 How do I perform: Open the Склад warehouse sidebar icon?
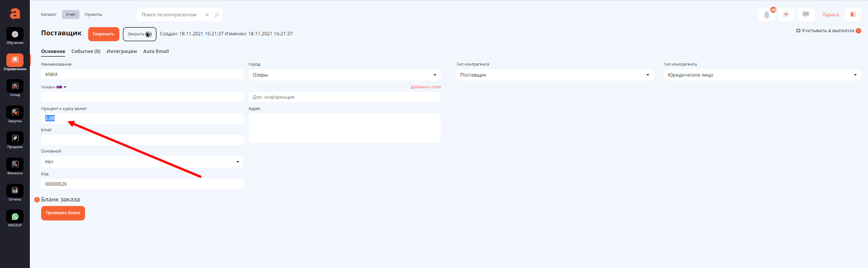15,86
